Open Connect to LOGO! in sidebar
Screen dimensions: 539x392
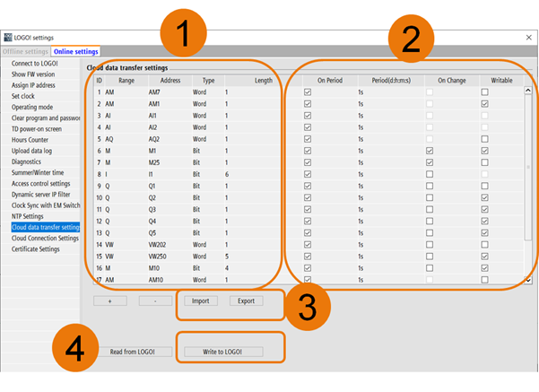pos(35,64)
